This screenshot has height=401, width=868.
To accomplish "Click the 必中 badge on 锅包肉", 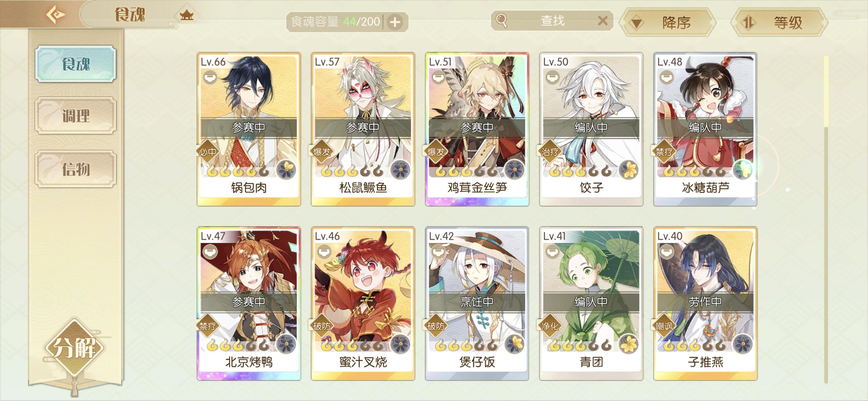I will coord(208,152).
